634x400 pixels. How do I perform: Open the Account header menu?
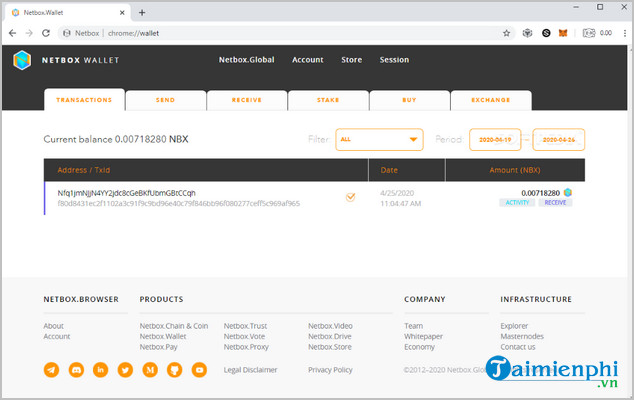pyautogui.click(x=308, y=60)
